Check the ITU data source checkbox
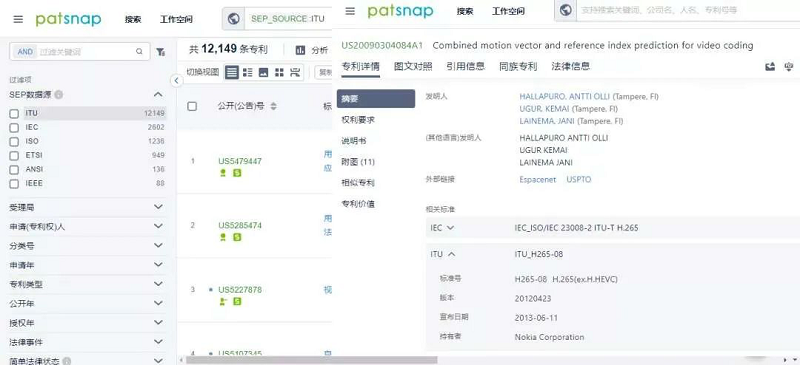 14,113
